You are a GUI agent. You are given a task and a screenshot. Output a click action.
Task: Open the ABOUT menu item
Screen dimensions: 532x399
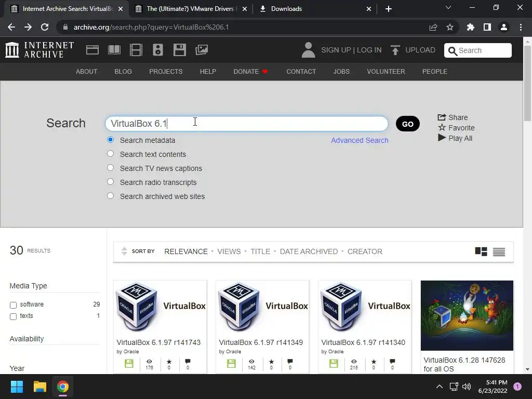pos(87,72)
